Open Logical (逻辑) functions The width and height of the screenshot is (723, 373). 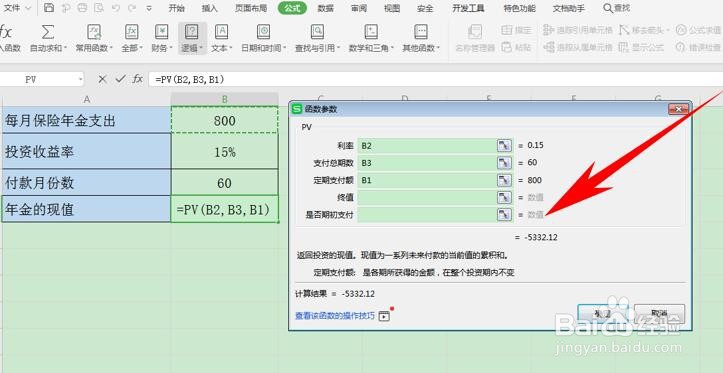192,38
